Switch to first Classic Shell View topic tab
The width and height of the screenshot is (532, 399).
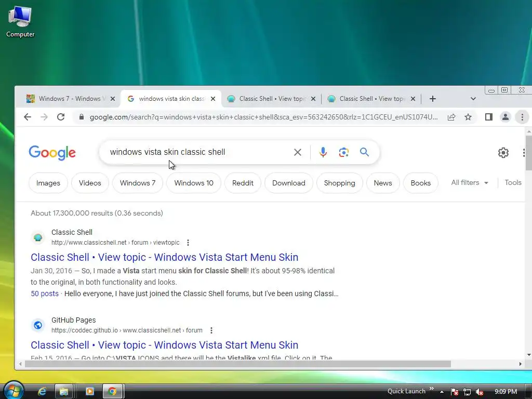271,99
